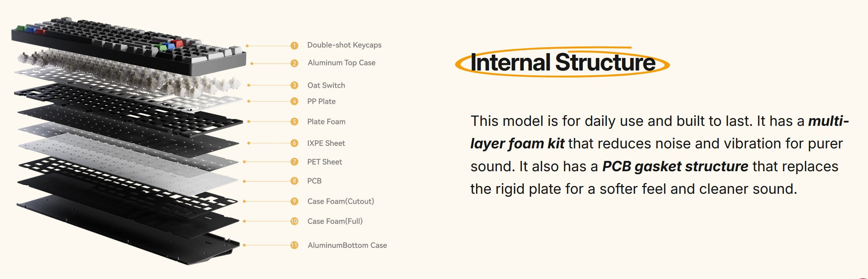Viewport: 868px width, 279px height.
Task: Select the number 11 bottom case marker
Action: tap(294, 245)
